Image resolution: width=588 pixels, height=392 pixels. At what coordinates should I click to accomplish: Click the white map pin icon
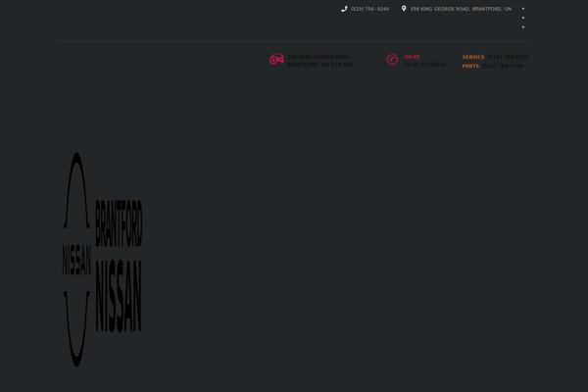point(404,8)
